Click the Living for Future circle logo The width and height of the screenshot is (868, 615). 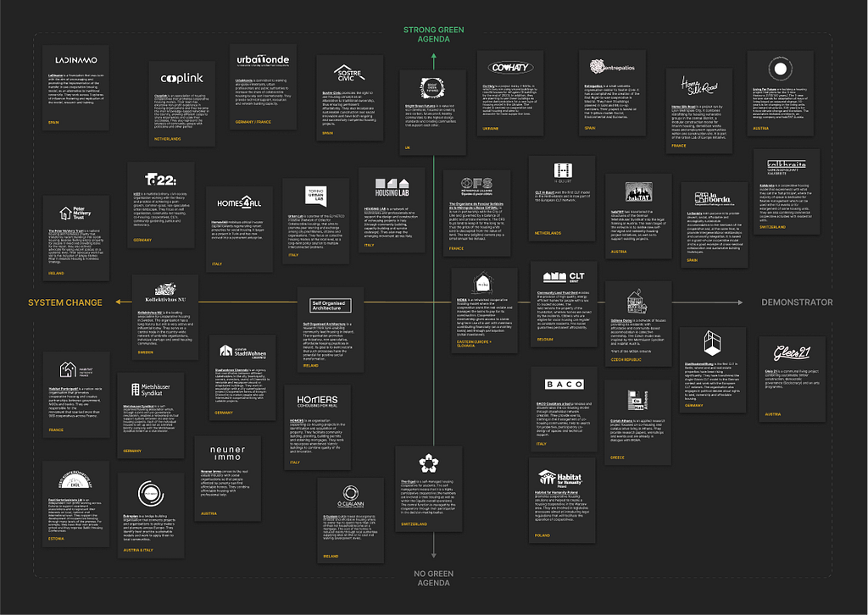coord(780,69)
